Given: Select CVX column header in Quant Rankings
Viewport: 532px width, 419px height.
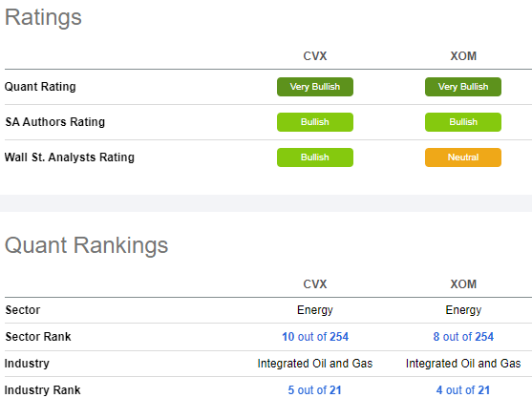Looking at the screenshot, I should (x=315, y=284).
